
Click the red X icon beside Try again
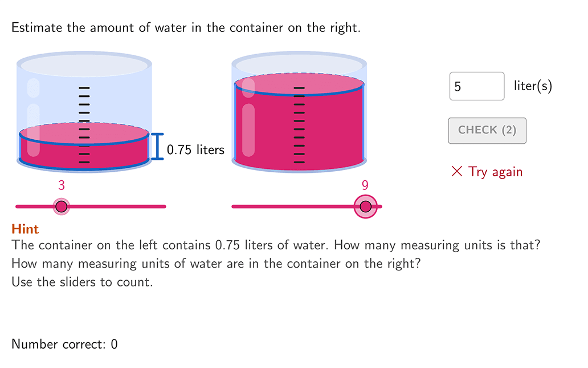click(456, 171)
